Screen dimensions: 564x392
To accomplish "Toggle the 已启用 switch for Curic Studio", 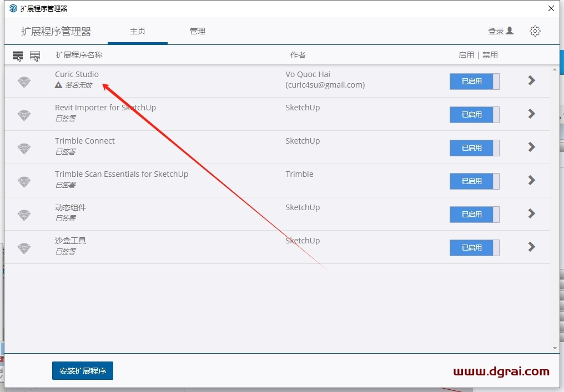I will tap(475, 81).
